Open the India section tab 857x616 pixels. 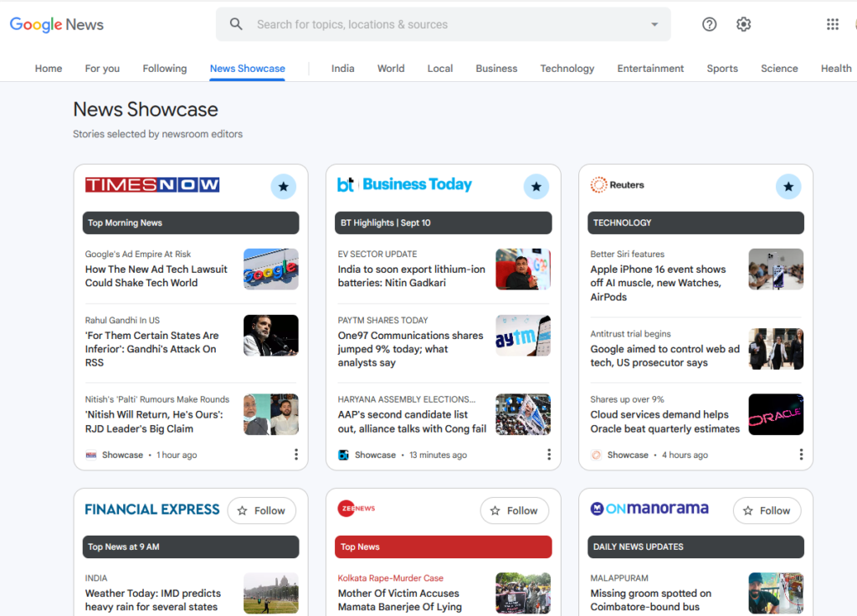[x=342, y=69]
